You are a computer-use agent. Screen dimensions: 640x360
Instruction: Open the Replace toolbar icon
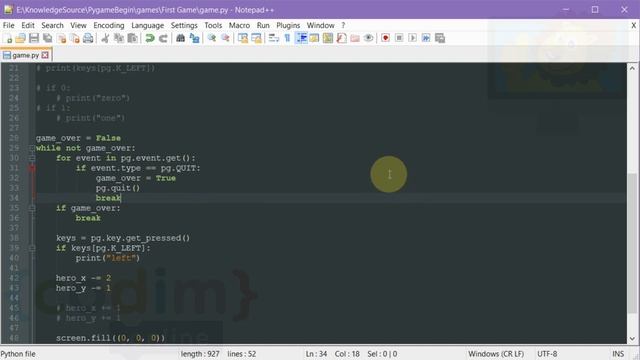click(195, 38)
